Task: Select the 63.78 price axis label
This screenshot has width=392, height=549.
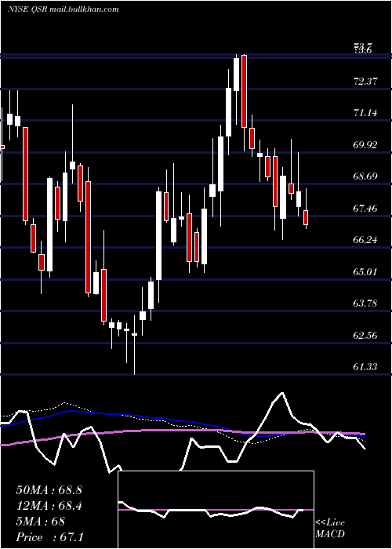Action: point(365,304)
